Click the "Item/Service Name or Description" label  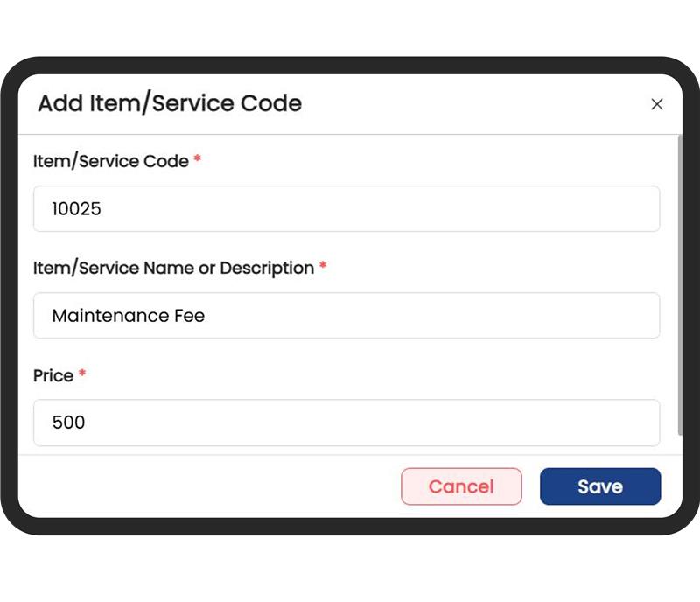(x=173, y=268)
